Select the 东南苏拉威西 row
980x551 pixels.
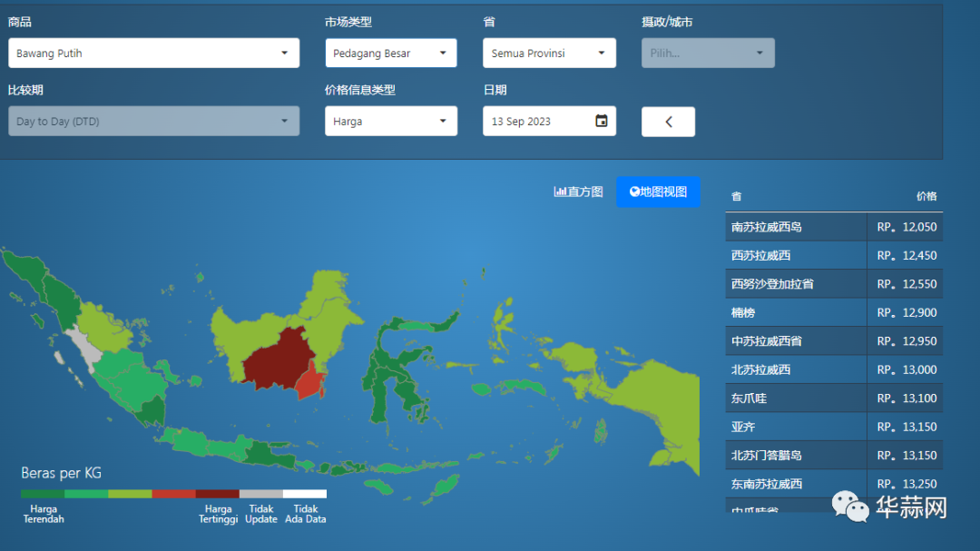coord(834,484)
